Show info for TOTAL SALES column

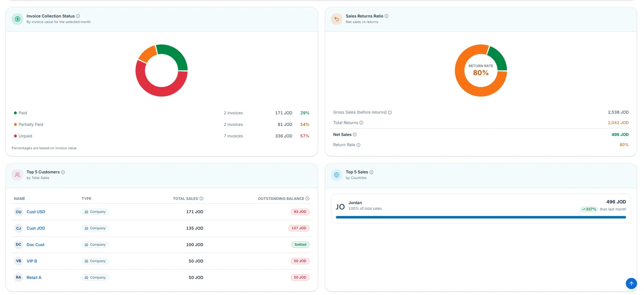click(202, 198)
